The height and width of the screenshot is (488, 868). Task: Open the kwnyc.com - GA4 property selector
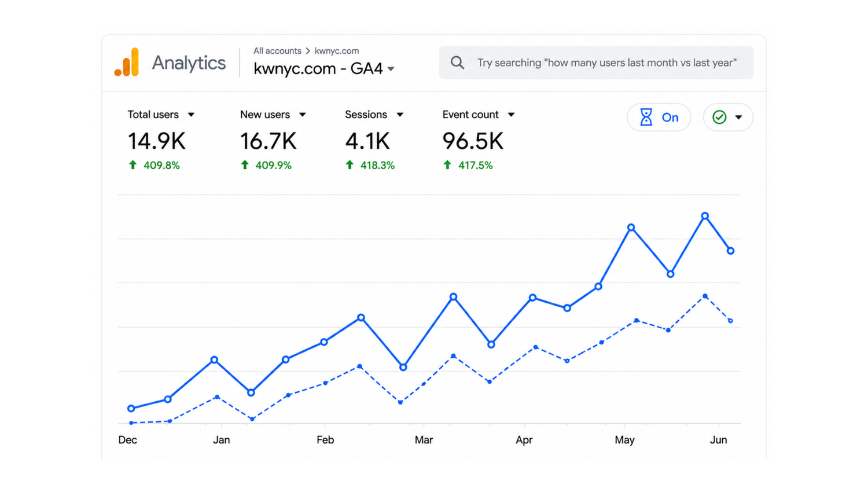click(x=324, y=68)
